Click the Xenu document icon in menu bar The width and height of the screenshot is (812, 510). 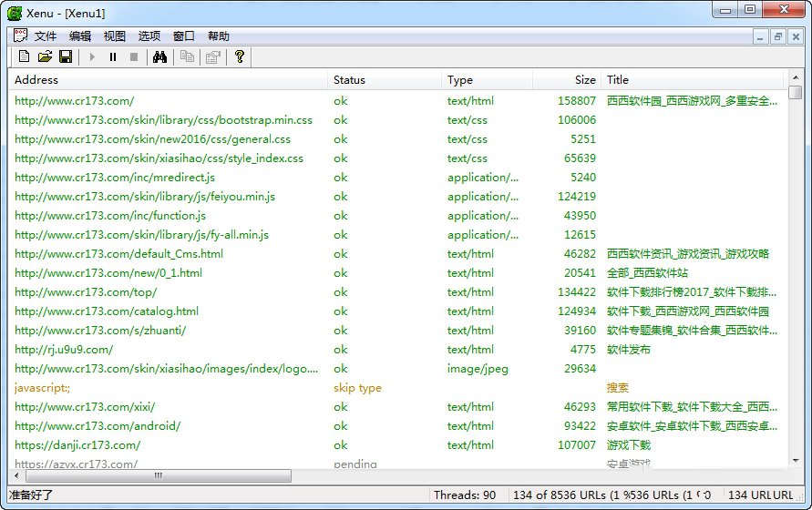pyautogui.click(x=20, y=36)
